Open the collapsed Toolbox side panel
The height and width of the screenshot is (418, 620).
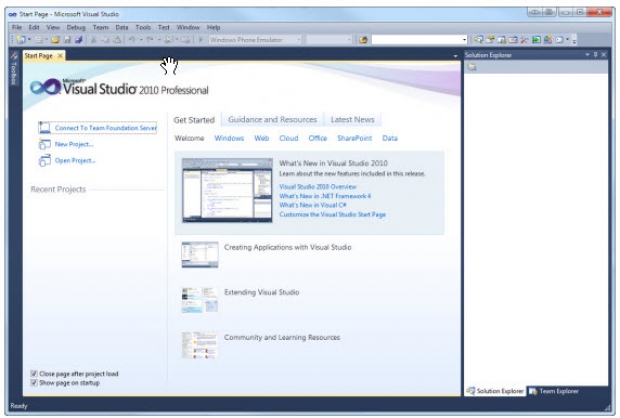(x=13, y=71)
